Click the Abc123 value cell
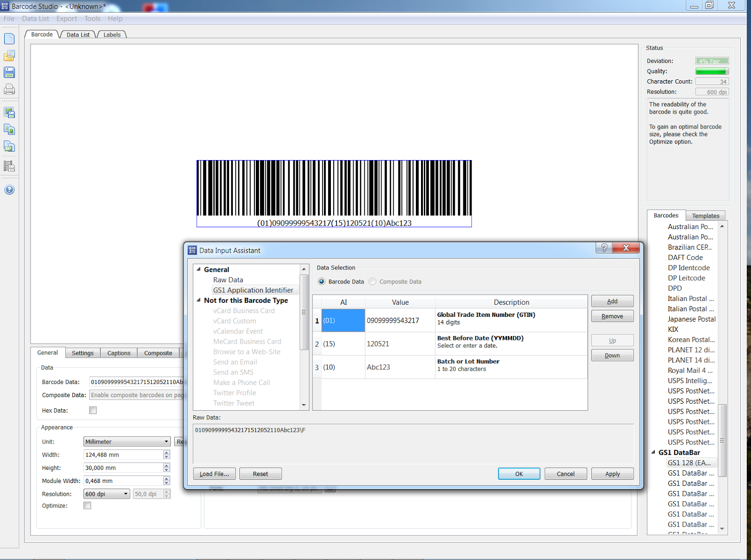 pyautogui.click(x=400, y=367)
